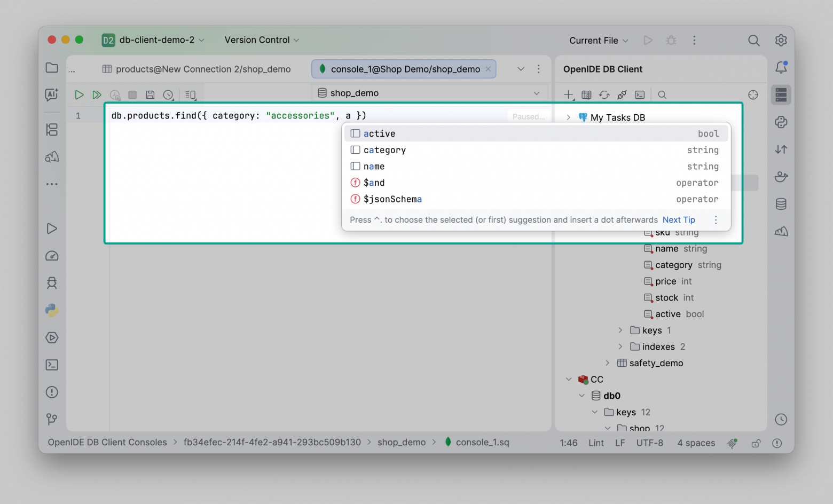Screen dimensions: 833x504
Task: Click the Run button in title bar
Action: pos(648,40)
